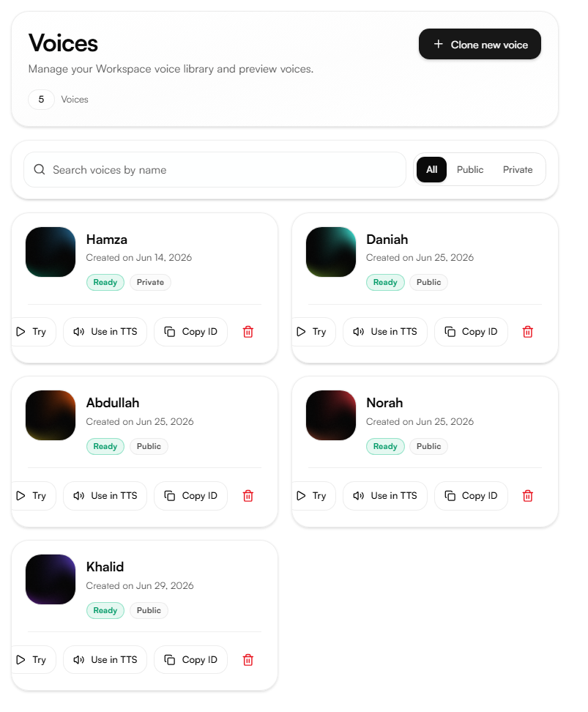Switch the filter to Public voices

[470, 169]
